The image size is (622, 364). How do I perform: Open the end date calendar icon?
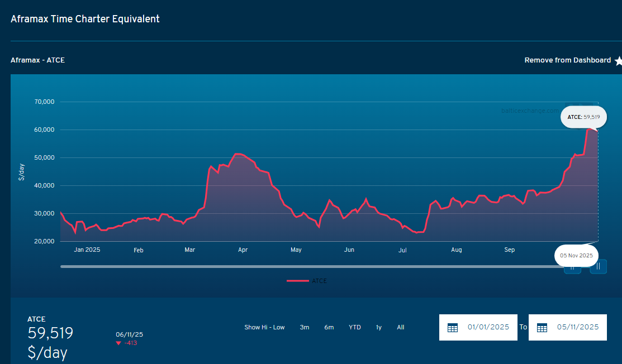pyautogui.click(x=542, y=328)
